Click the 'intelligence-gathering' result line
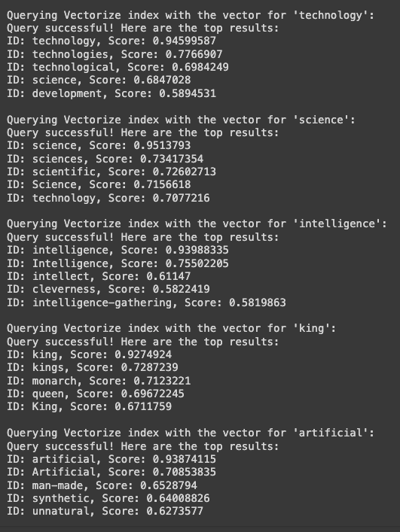The image size is (400, 532). [146, 302]
